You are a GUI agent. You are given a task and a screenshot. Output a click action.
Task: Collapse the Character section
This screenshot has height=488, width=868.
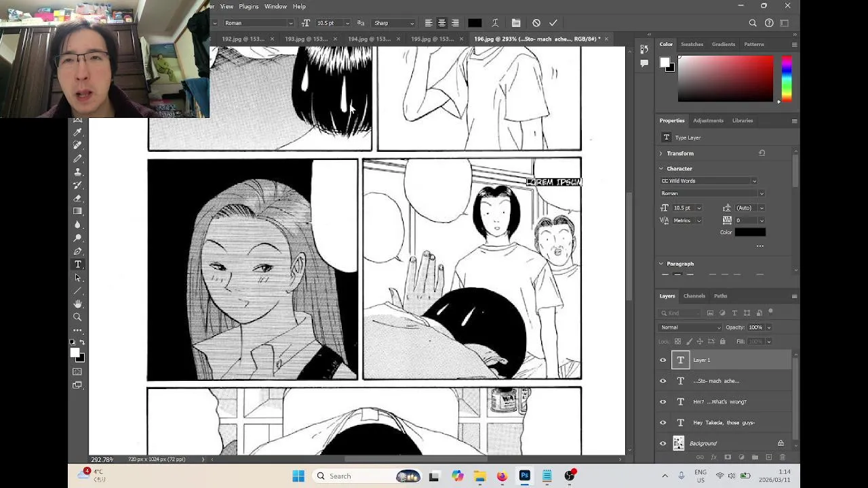(x=661, y=169)
